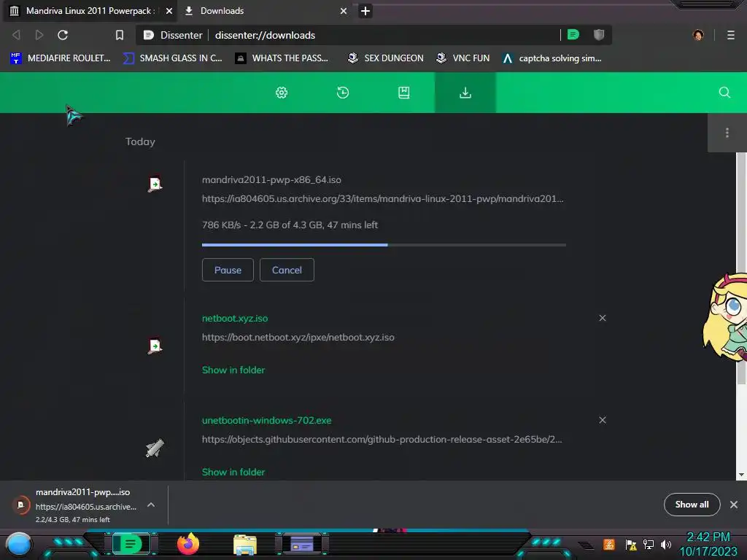Close the Downloads tab
Screen dimensions: 747x560
coord(344,10)
